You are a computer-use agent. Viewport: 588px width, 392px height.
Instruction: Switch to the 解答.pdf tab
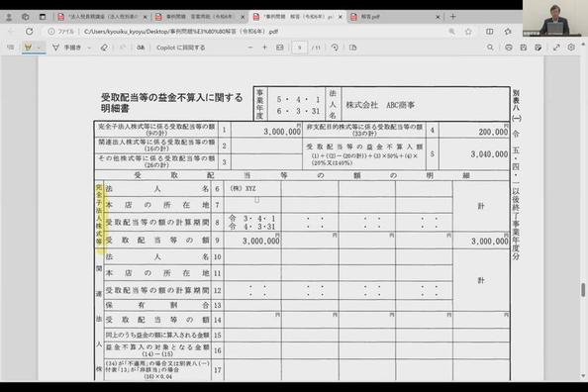[x=395, y=17]
